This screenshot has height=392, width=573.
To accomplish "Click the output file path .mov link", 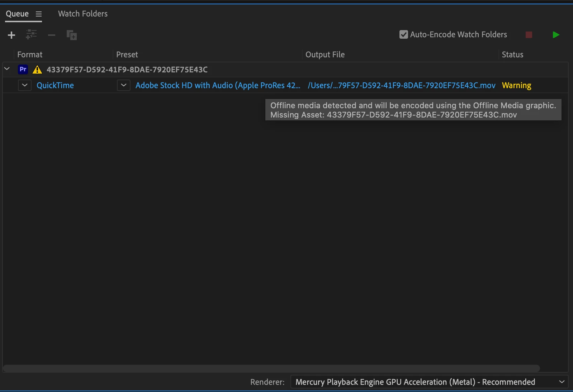I will 402,85.
